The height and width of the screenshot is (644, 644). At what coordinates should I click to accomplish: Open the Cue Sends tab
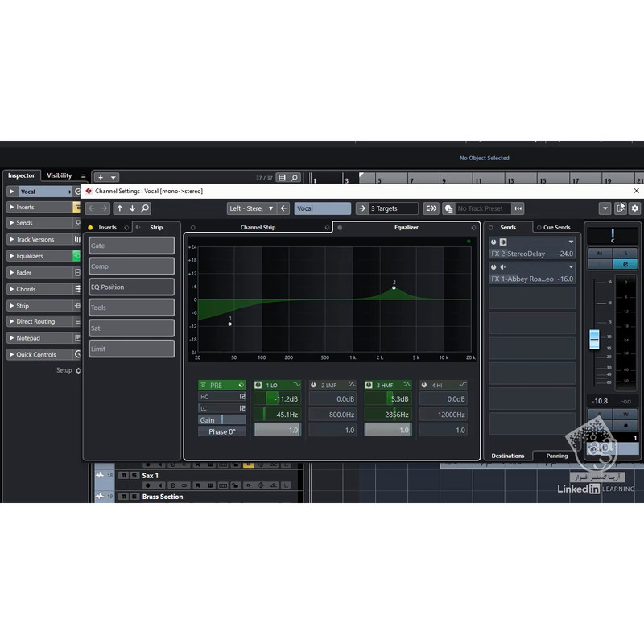552,228
